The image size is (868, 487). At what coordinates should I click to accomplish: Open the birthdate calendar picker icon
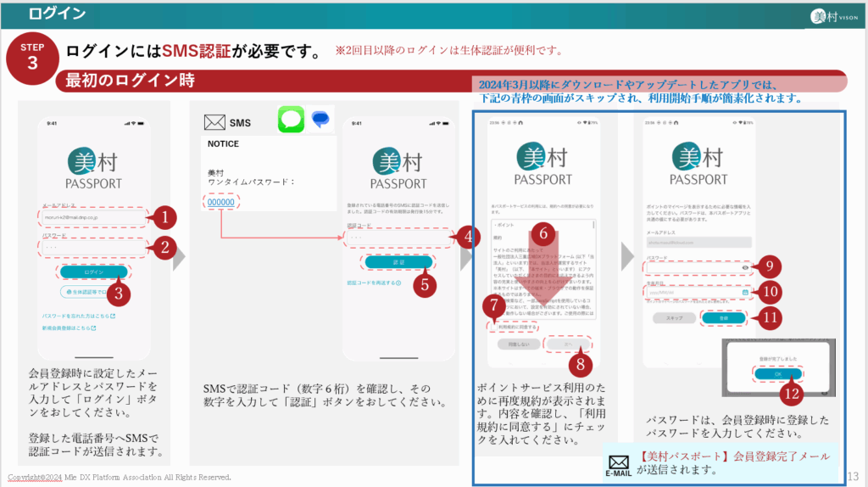tap(743, 291)
